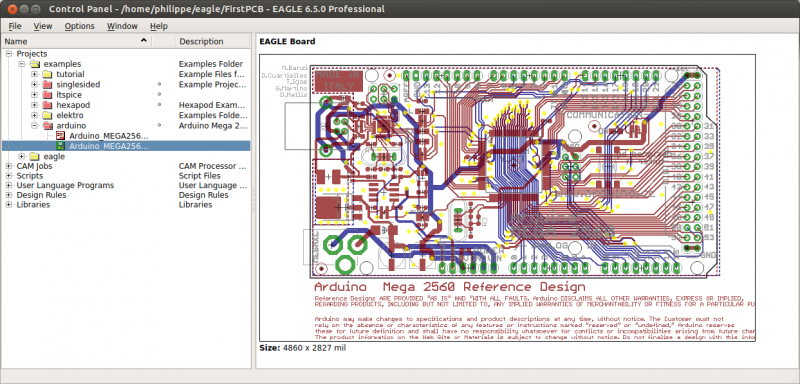Select the Scripts label
The height and width of the screenshot is (384, 800).
(x=30, y=176)
